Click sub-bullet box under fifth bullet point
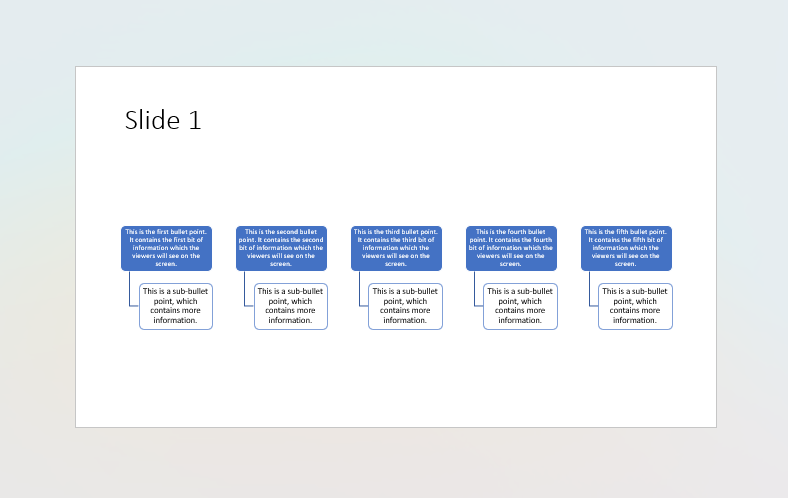Image resolution: width=788 pixels, height=498 pixels. [x=635, y=307]
